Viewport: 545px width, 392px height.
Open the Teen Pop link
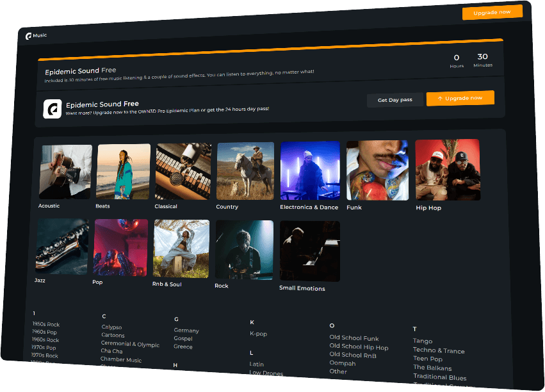tap(428, 359)
